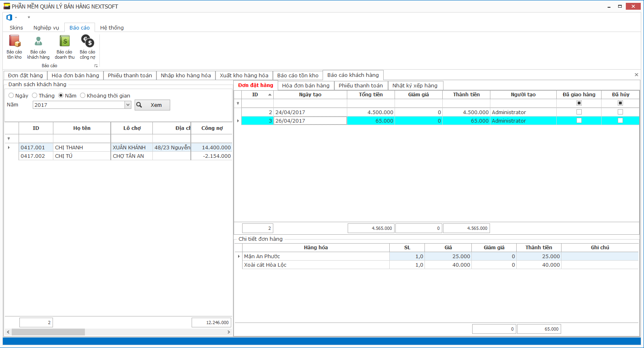The image size is (644, 348).
Task: Open the Hóa đơn bán hàng sub-tab in report
Action: pyautogui.click(x=306, y=85)
